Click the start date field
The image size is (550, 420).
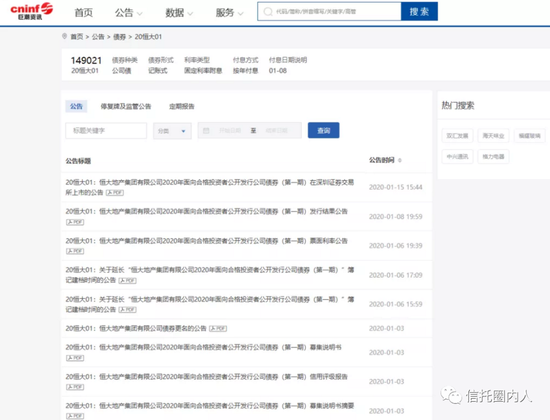point(230,131)
